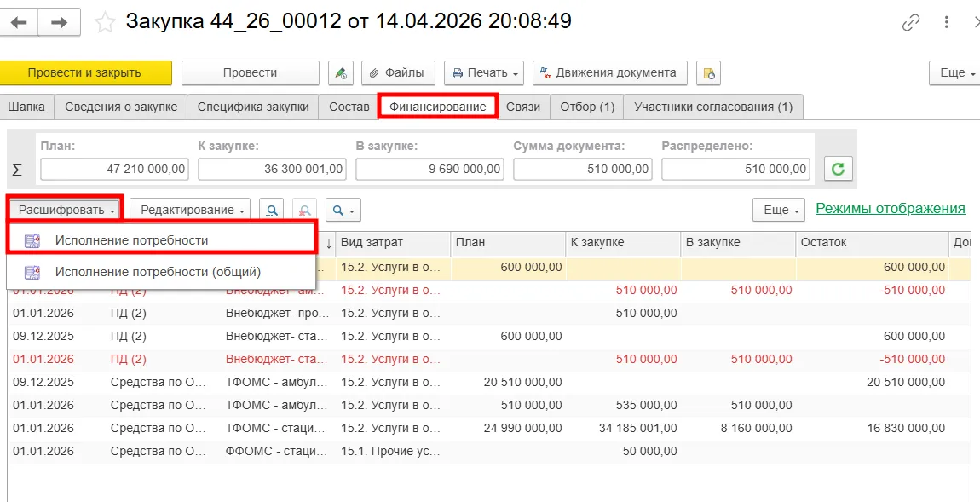
Task: Switch to the Связи tab
Action: pyautogui.click(x=523, y=107)
